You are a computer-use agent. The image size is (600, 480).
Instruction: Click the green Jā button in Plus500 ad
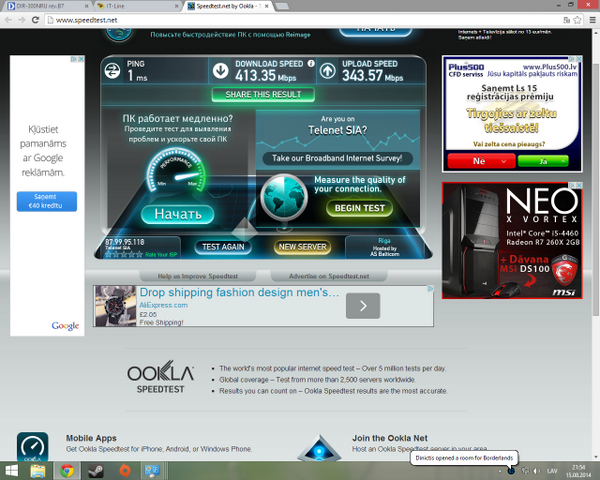(543, 161)
